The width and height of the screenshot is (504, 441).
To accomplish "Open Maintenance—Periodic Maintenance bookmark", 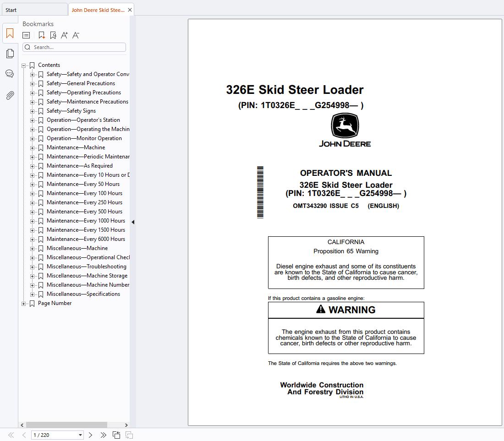I will click(88, 157).
